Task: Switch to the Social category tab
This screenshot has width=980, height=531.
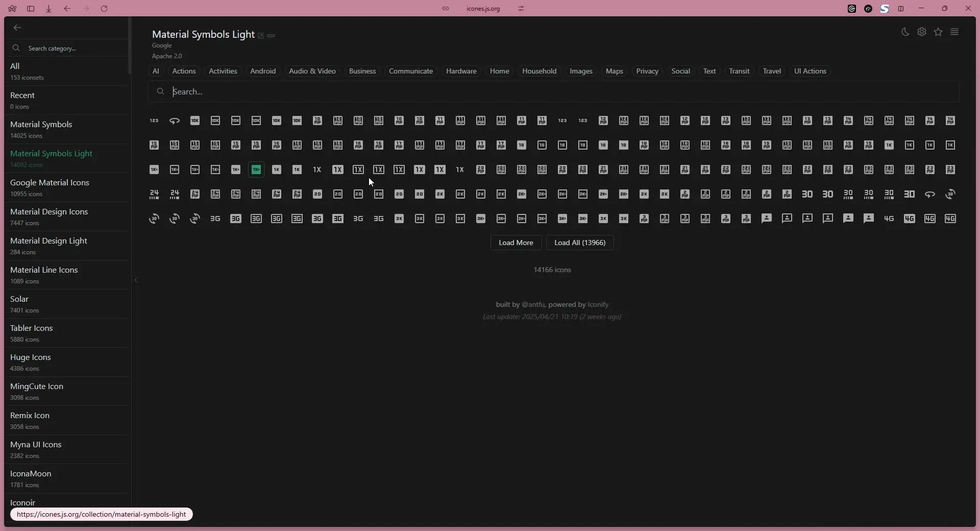Action: [681, 71]
